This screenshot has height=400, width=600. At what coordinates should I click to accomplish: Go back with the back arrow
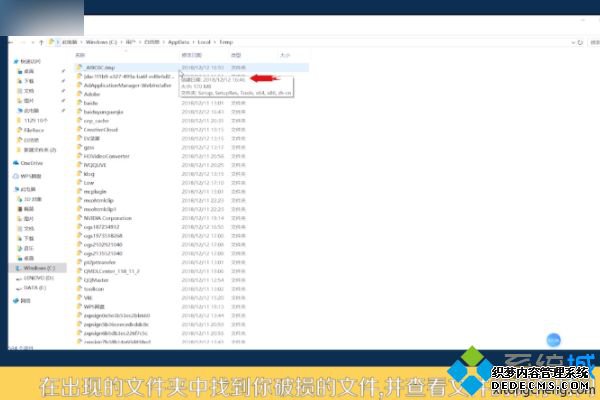tap(11, 42)
